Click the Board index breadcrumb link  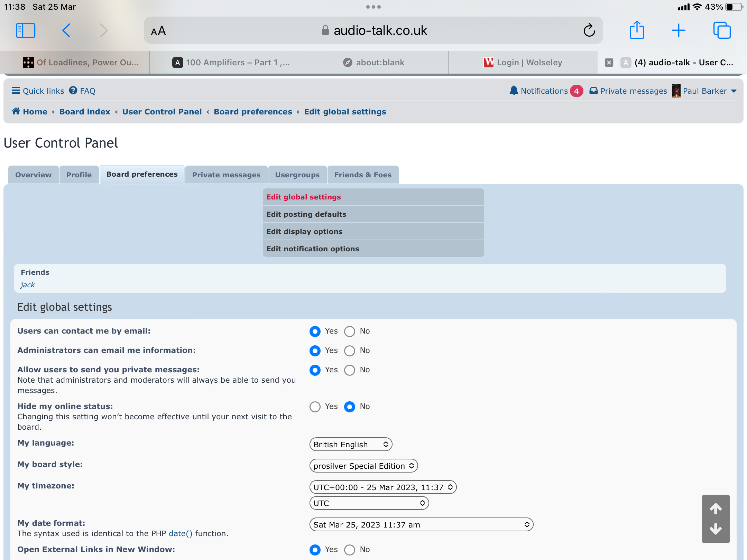click(x=85, y=112)
